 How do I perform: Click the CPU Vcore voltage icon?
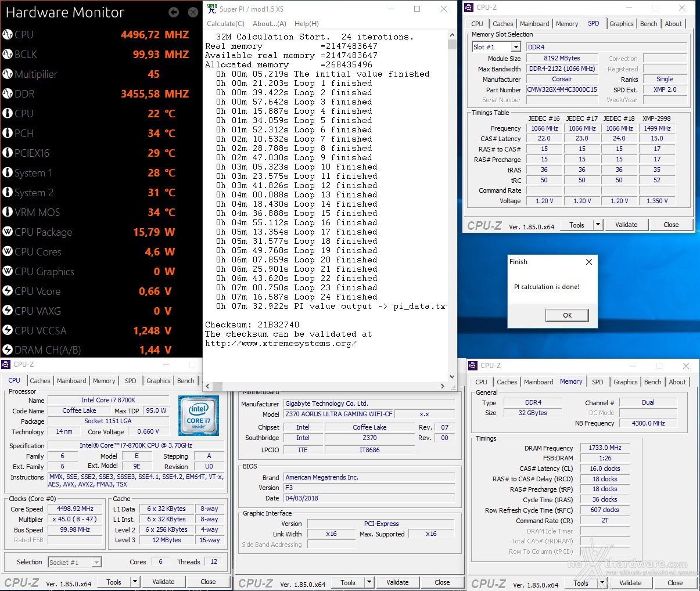pyautogui.click(x=8, y=291)
